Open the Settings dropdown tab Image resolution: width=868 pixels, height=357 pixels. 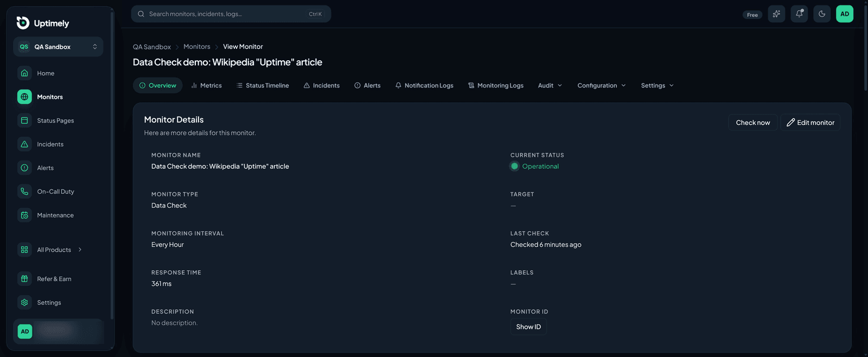tap(658, 86)
